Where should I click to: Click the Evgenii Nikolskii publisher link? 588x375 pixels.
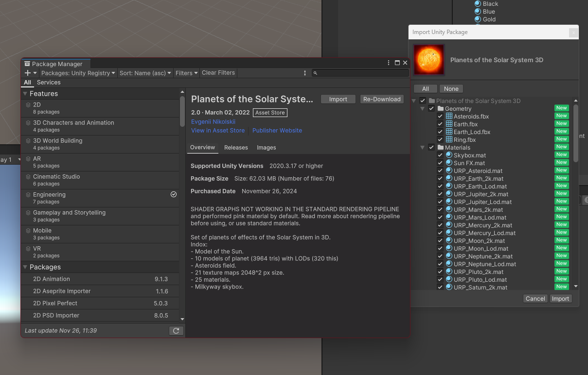213,121
